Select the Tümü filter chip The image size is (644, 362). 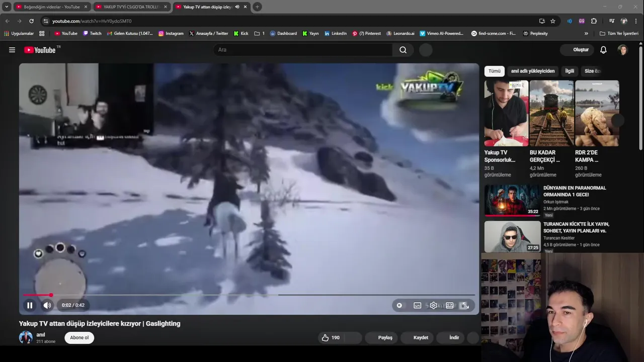495,71
